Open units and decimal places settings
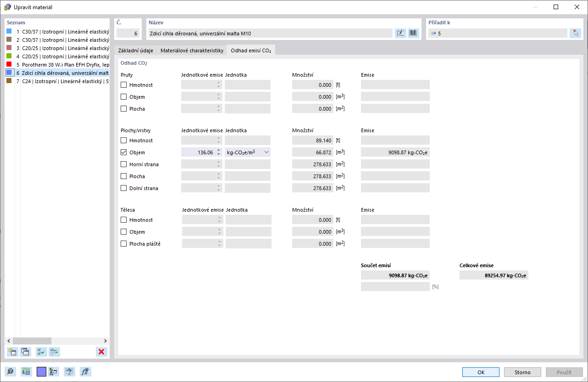 [26, 372]
